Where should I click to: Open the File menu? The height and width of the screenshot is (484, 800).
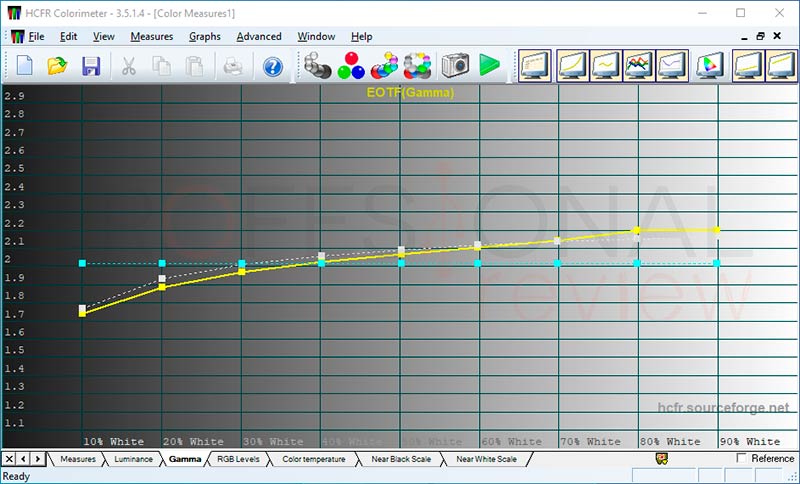36,37
